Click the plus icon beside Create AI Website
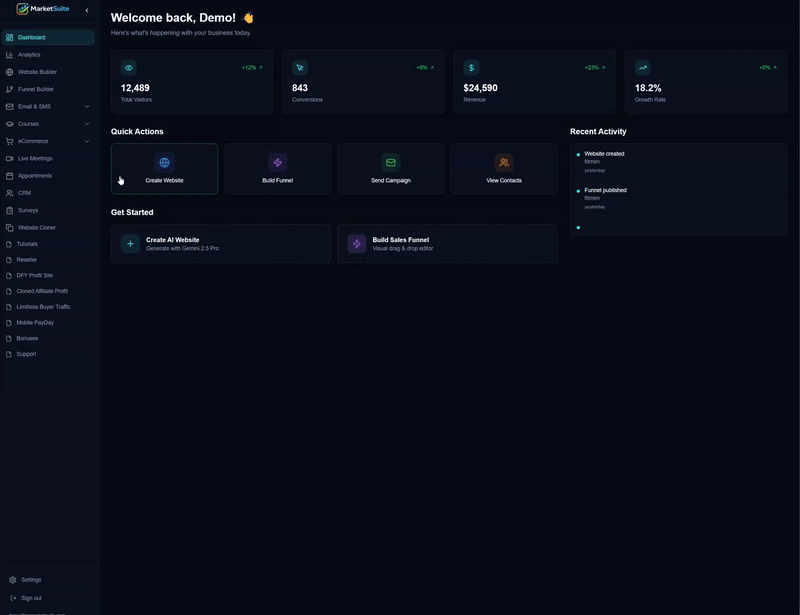The image size is (800, 615). pos(130,244)
